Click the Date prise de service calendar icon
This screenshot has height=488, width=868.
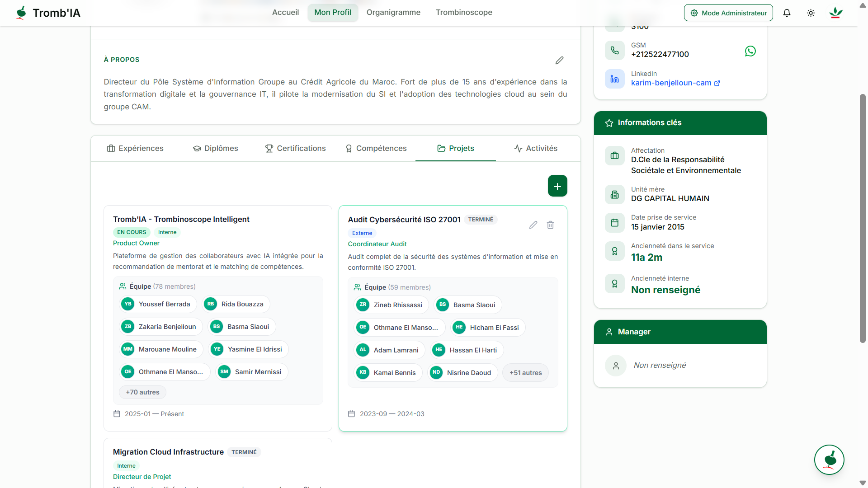point(614,222)
